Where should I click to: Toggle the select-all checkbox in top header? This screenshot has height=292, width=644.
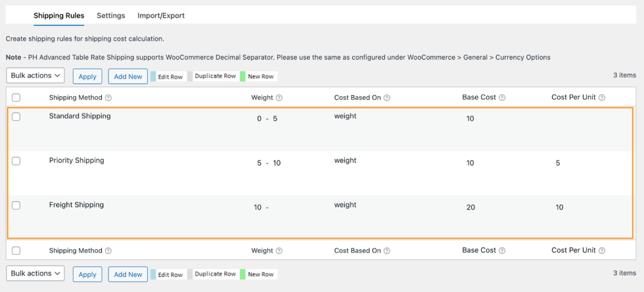pos(16,98)
